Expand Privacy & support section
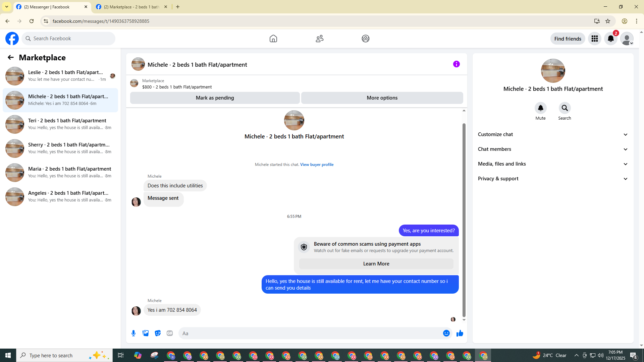The image size is (644, 362). (x=553, y=179)
